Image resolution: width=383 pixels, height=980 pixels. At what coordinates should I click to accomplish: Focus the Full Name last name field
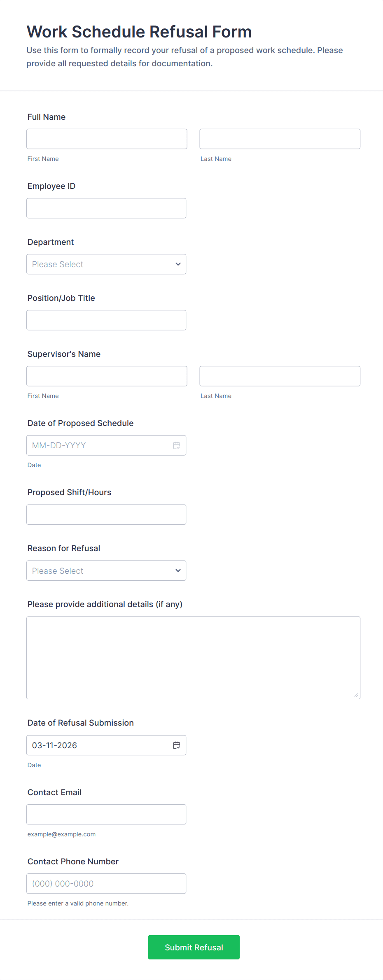(x=280, y=139)
